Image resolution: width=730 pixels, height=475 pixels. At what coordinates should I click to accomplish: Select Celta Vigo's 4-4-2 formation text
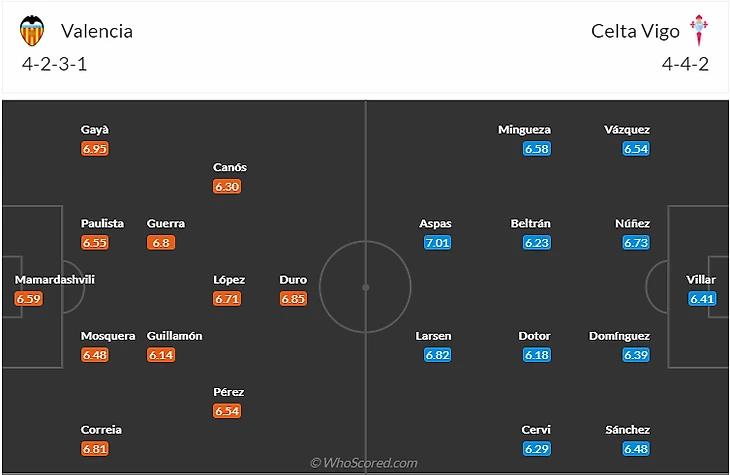click(x=685, y=63)
